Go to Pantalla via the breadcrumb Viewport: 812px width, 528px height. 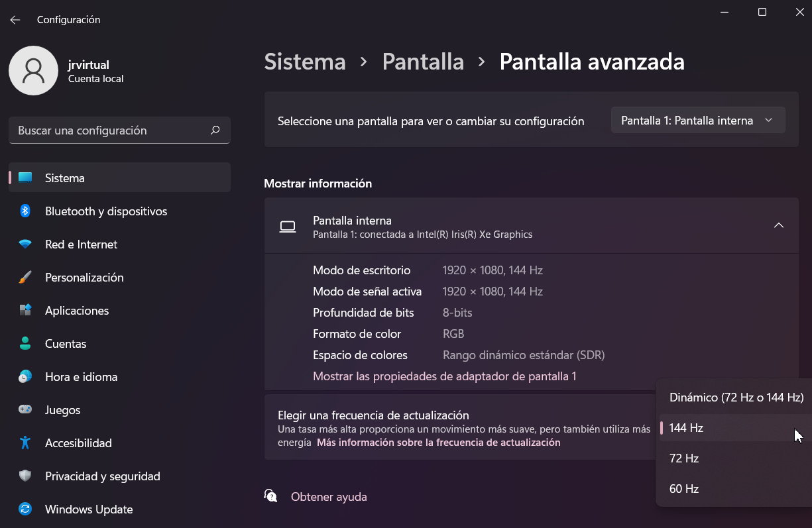tap(423, 61)
